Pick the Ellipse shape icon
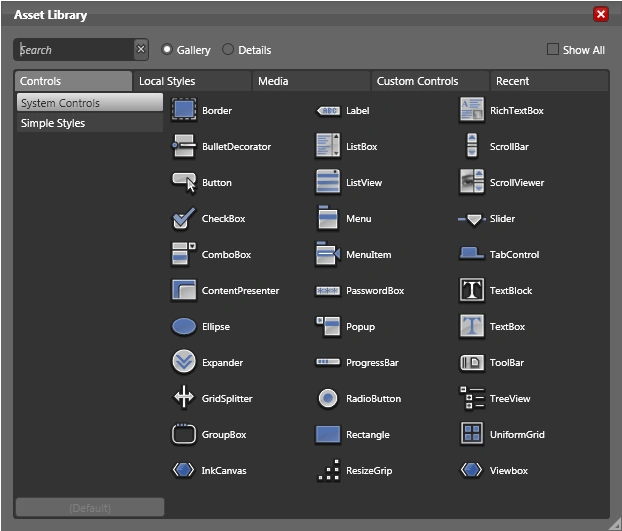 [184, 326]
